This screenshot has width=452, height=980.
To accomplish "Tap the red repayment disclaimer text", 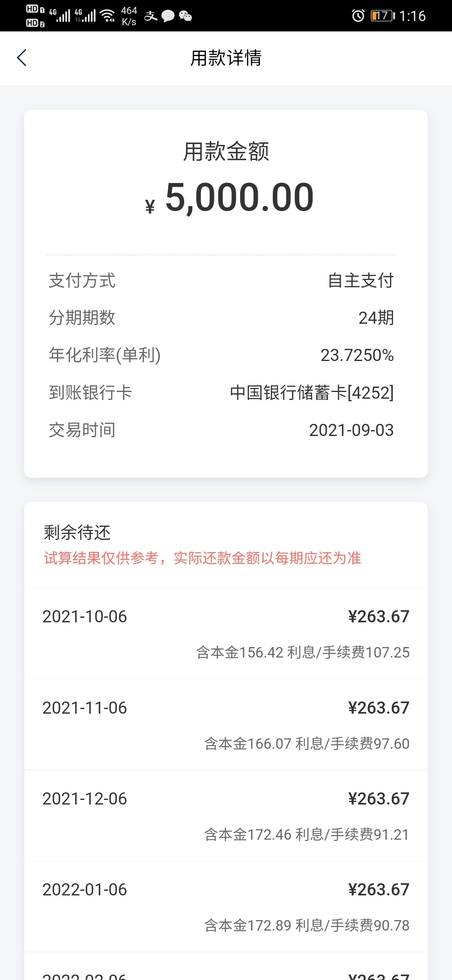I will (203, 558).
